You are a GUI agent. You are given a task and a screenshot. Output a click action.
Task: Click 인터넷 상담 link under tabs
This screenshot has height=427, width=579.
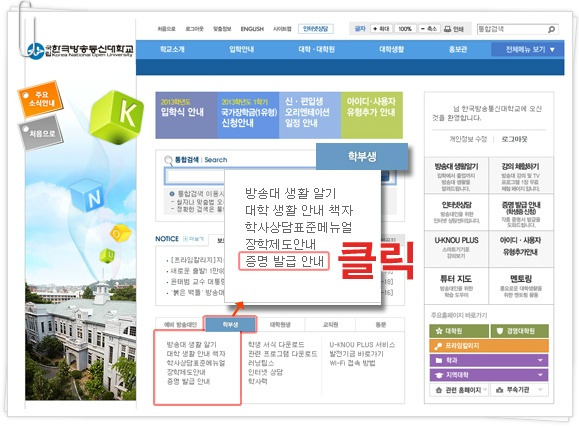(265, 372)
